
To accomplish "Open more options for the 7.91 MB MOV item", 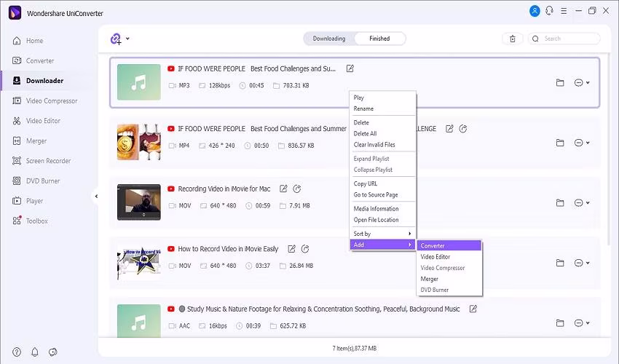I will click(x=582, y=203).
